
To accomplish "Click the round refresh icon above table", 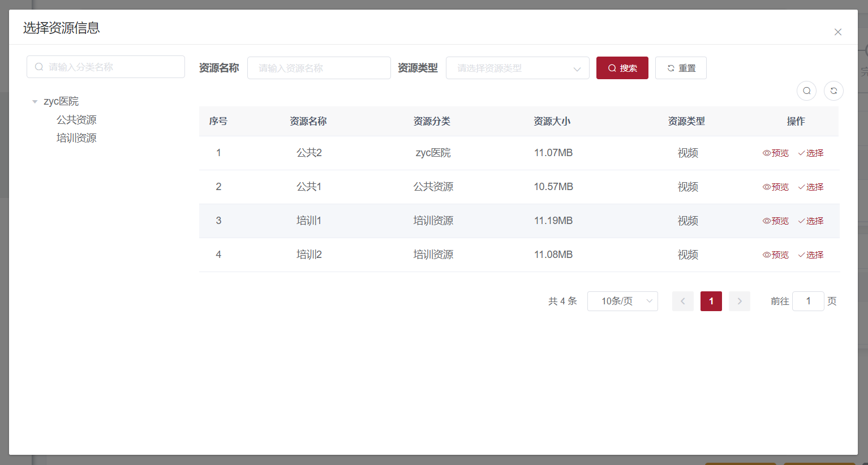I will pyautogui.click(x=833, y=91).
